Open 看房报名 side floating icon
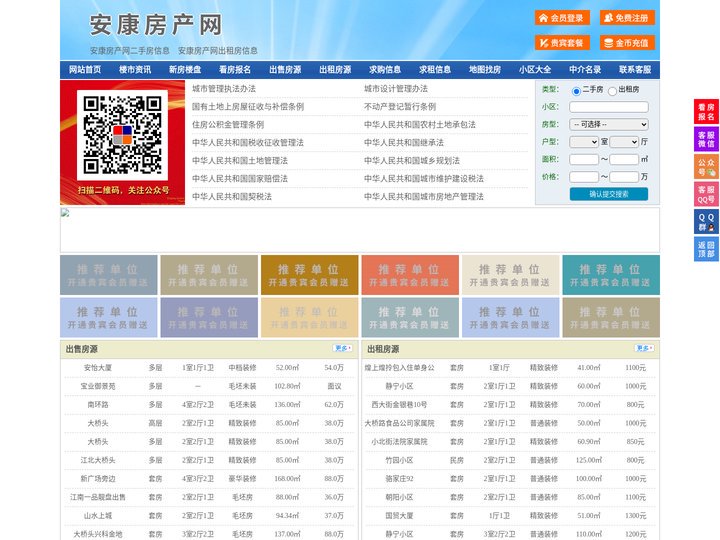This screenshot has width=720, height=540. coord(706,112)
